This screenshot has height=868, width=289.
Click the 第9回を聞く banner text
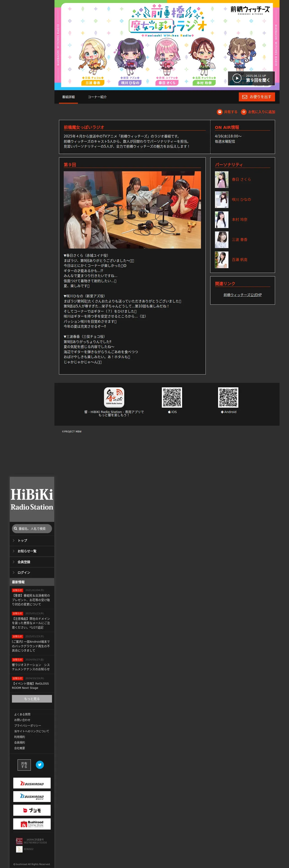click(258, 80)
